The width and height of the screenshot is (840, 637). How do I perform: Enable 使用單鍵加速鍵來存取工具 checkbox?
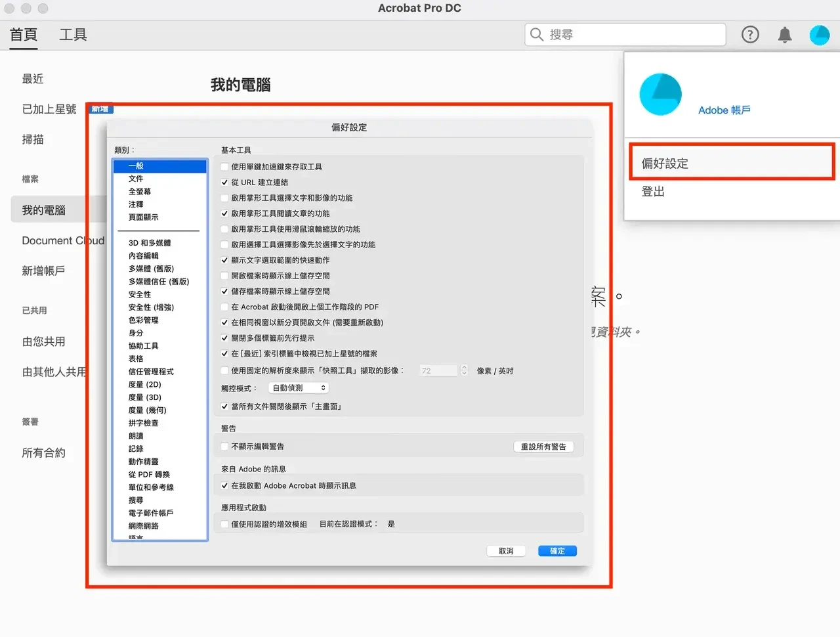224,167
